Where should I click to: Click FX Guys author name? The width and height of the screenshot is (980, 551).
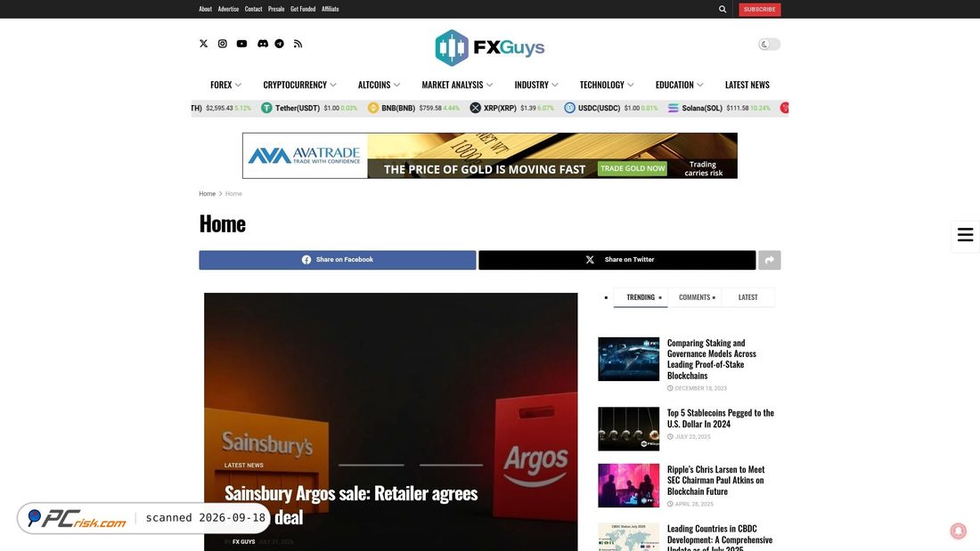[x=244, y=541]
